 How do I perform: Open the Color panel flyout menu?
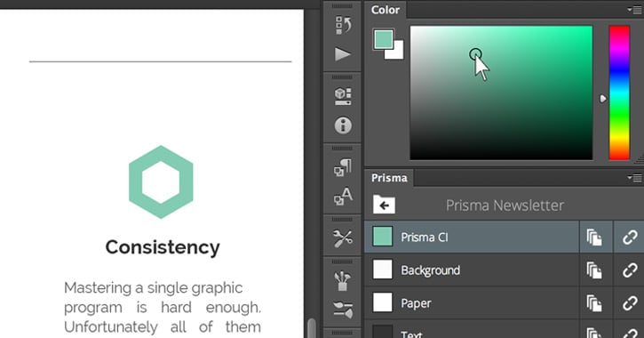point(634,10)
